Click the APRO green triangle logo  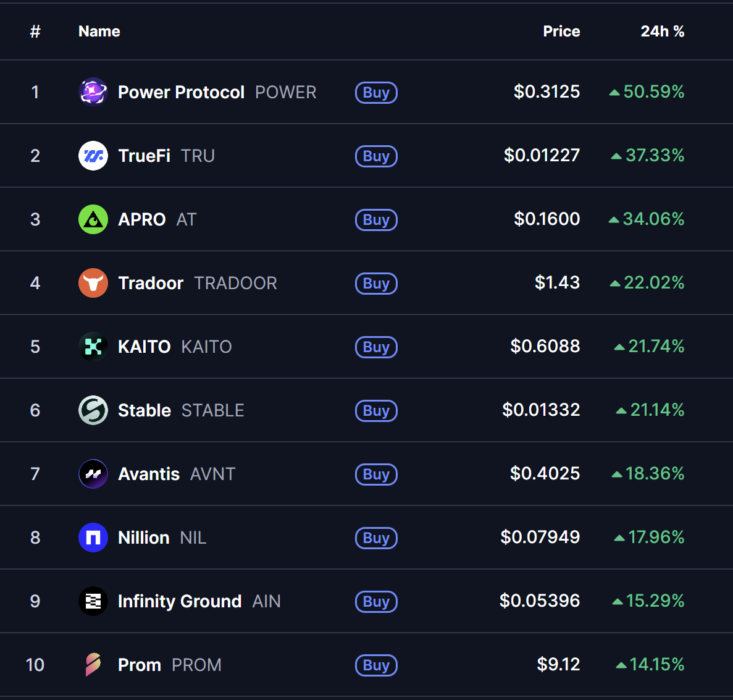click(93, 219)
